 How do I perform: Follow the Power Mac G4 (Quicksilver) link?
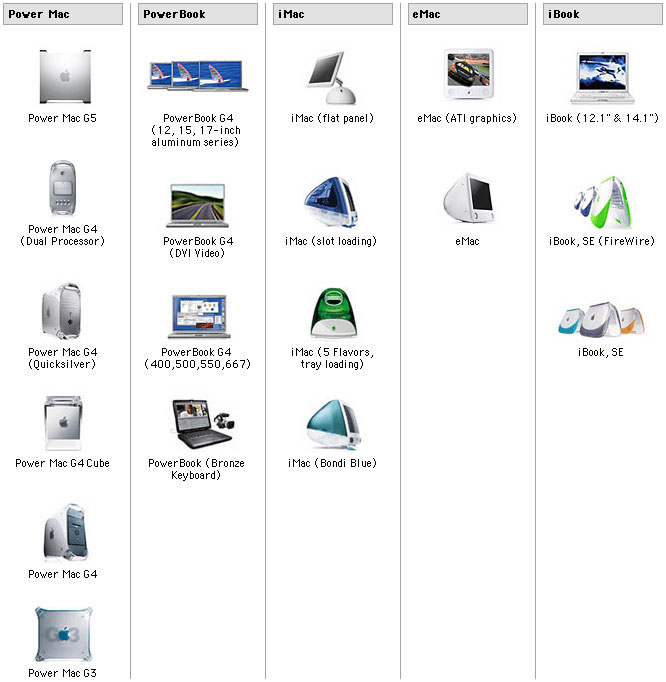pos(63,358)
